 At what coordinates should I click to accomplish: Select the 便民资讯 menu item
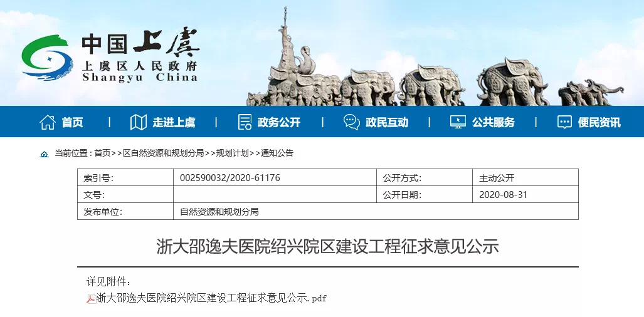[599, 122]
